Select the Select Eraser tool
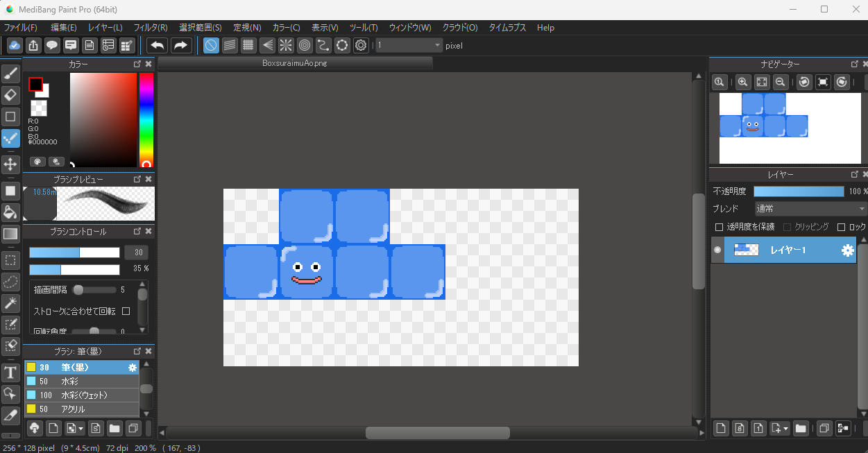 [x=10, y=346]
